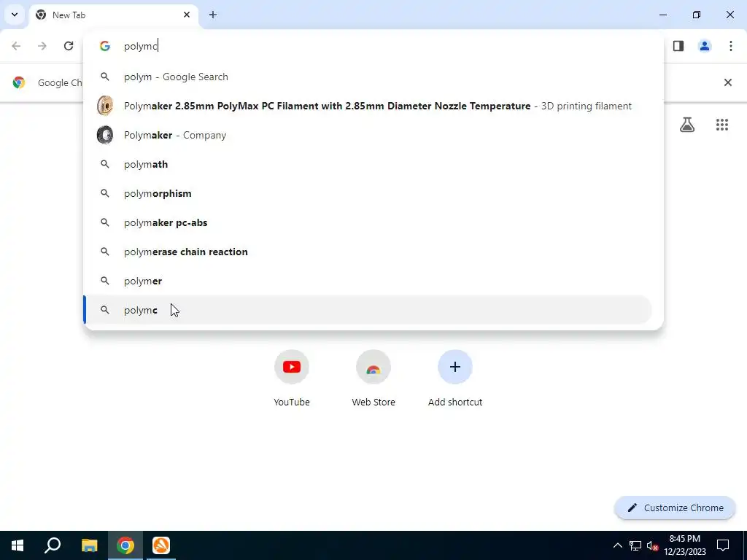Screen dimensions: 747x560
Task: Open the YouTube shortcut
Action: pyautogui.click(x=292, y=378)
